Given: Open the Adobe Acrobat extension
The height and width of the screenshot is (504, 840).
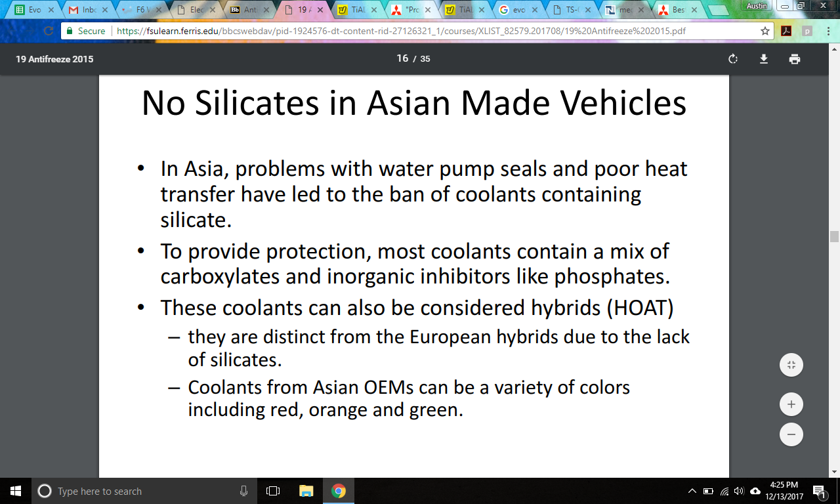Looking at the screenshot, I should tap(786, 31).
